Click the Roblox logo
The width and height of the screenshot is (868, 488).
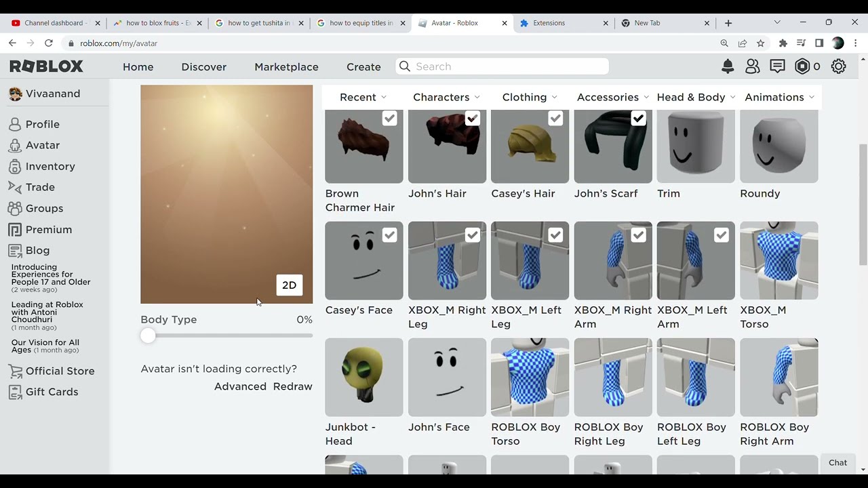46,66
